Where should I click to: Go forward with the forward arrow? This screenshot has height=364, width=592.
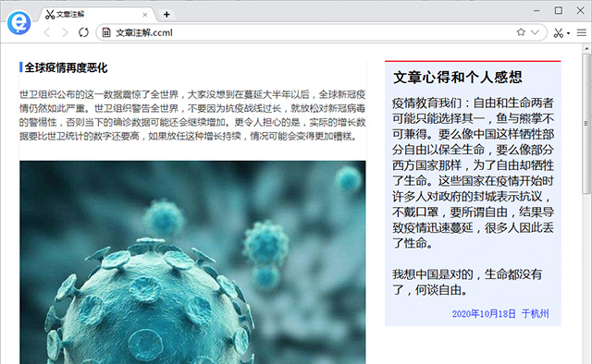(x=65, y=32)
